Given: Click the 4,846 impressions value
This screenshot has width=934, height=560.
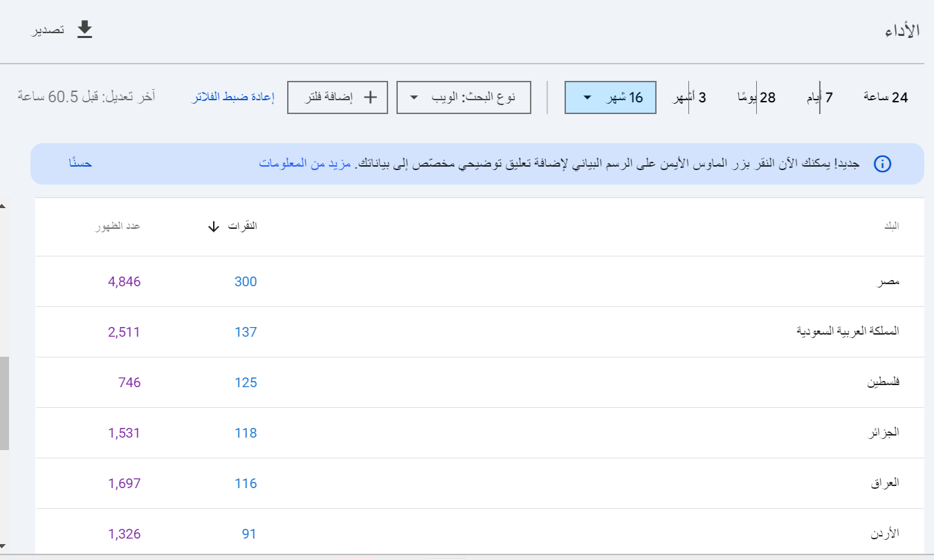Looking at the screenshot, I should [125, 281].
